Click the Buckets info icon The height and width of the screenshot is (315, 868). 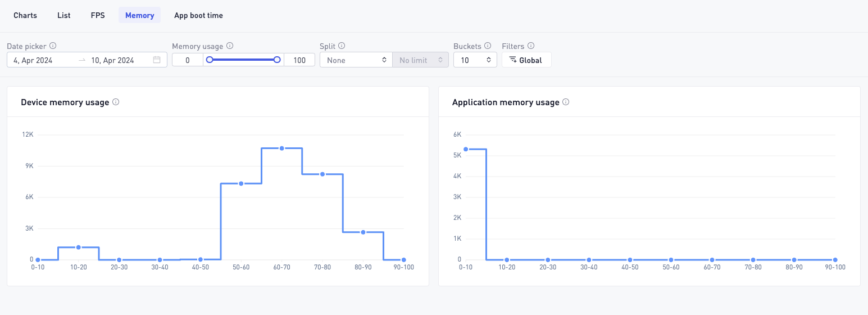point(488,46)
